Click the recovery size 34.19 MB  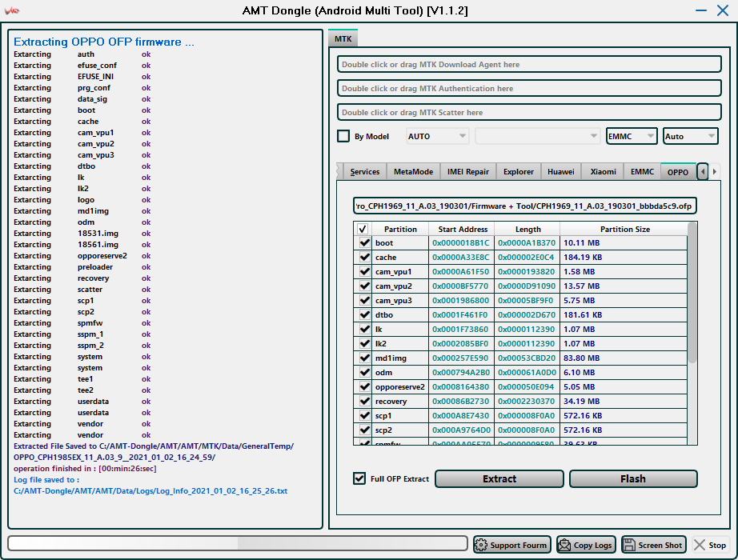[581, 402]
